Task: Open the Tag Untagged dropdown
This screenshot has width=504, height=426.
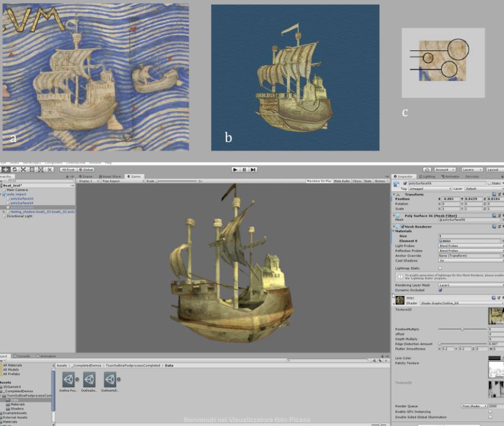Action: pos(430,189)
